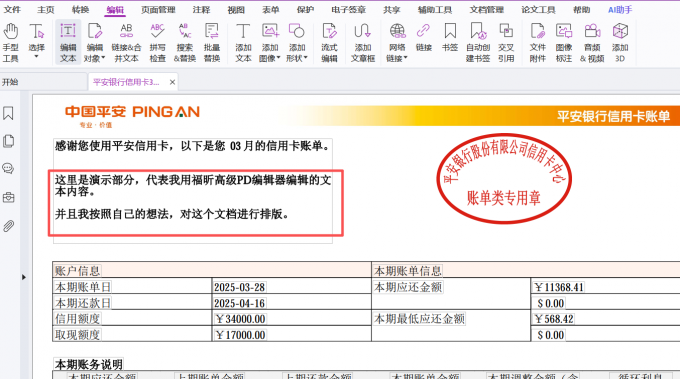Open the sidebar panel with the briefcase icon
680x379 pixels.
[8, 197]
